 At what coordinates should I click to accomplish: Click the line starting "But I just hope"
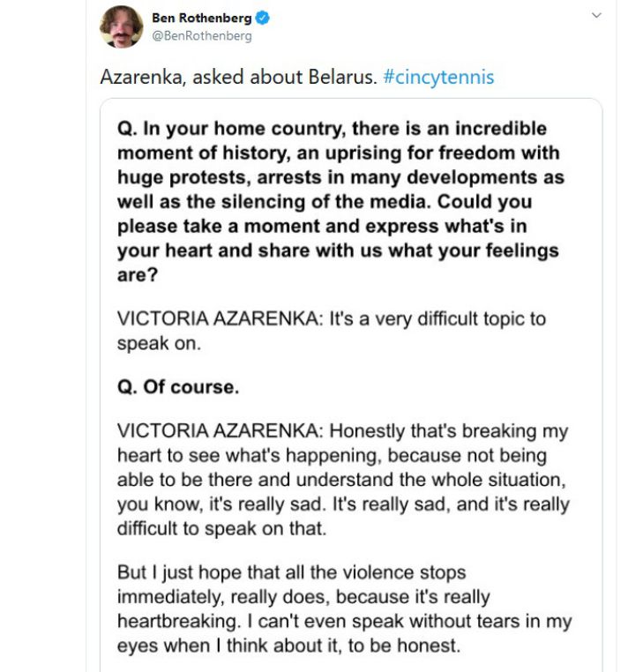coord(292,573)
